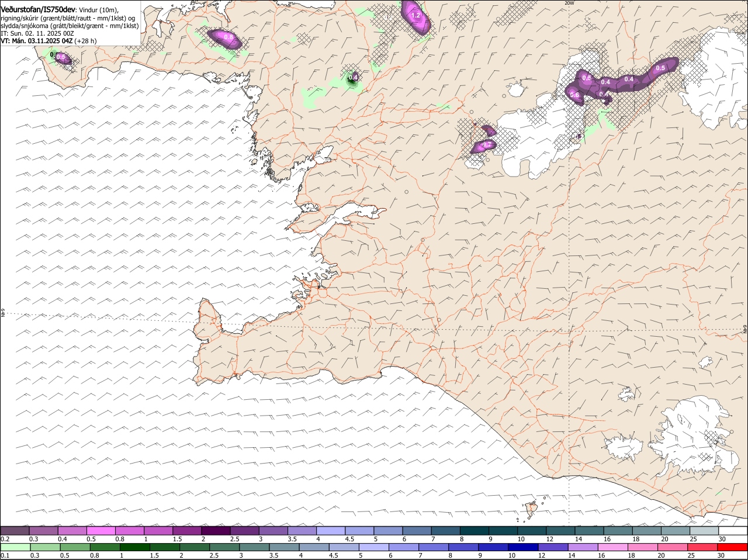Click the 1.2 precipitation label at top
This screenshot has height=560, width=748.
tap(416, 16)
